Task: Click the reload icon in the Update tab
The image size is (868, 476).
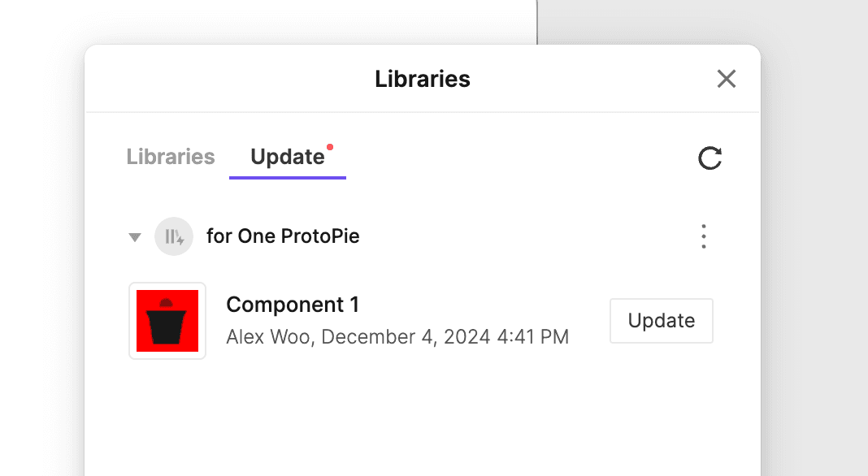Action: (x=710, y=158)
